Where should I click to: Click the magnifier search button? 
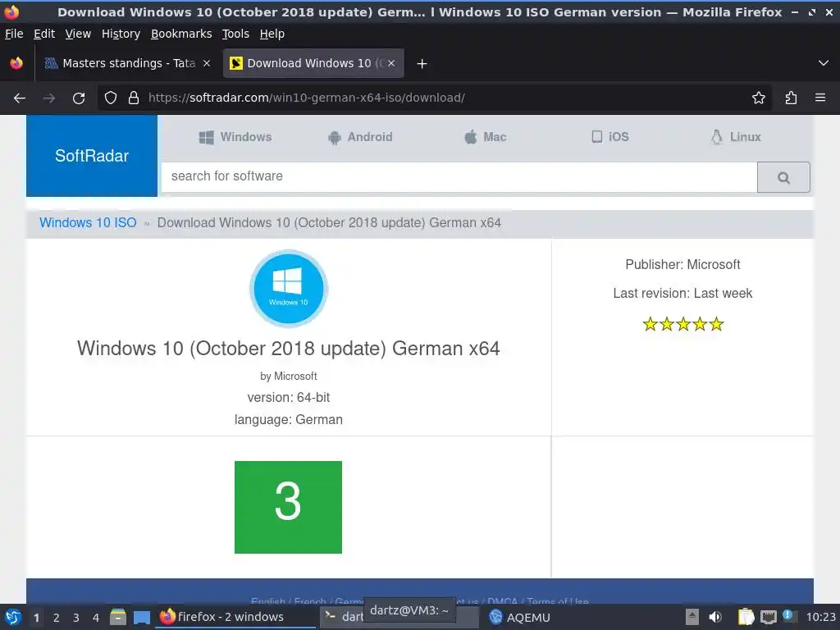pos(783,177)
